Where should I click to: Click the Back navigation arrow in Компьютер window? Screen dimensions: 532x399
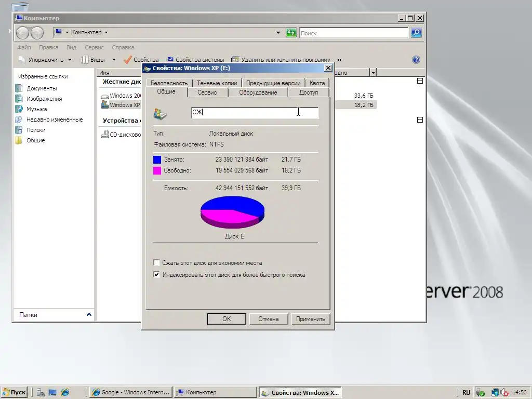(x=22, y=33)
